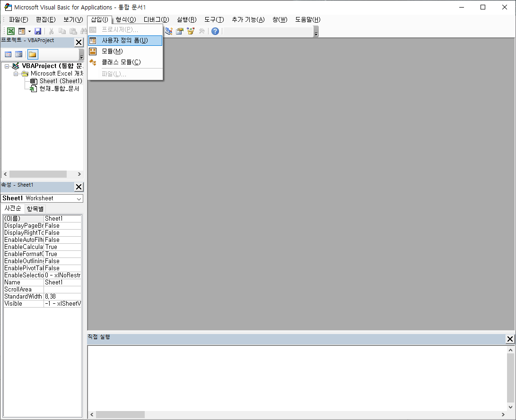Click the DisplayPageBreaks False value
This screenshot has height=420, width=516.
(62, 226)
